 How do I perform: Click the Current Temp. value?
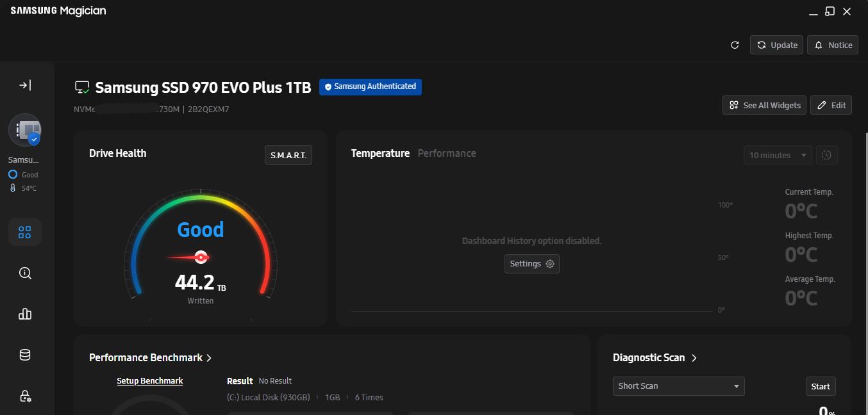801,211
